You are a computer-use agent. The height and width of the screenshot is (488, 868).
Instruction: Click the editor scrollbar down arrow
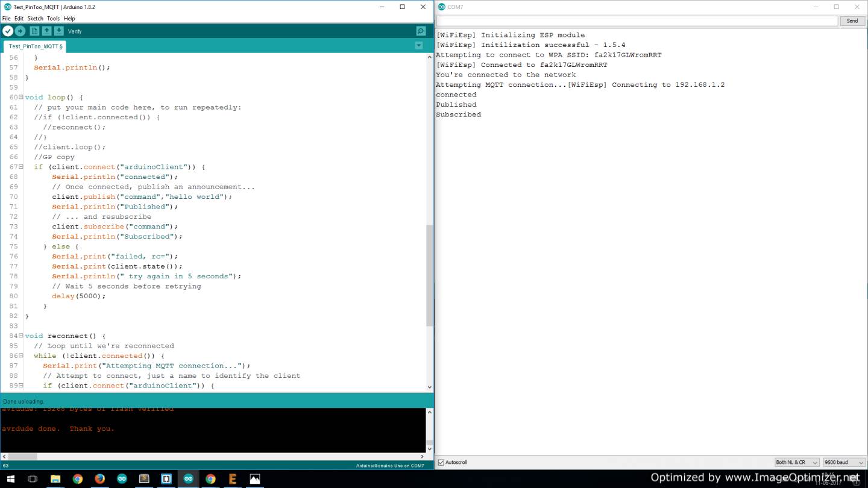tap(430, 387)
